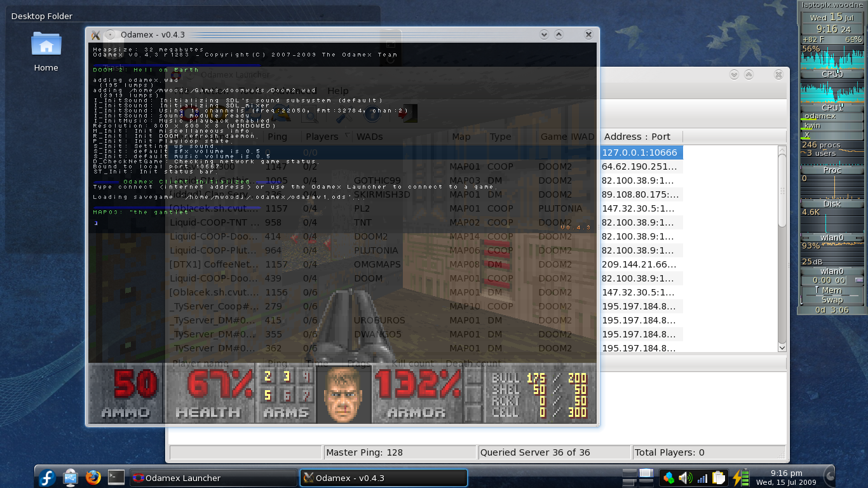Open the terminal from the panel

click(x=116, y=478)
